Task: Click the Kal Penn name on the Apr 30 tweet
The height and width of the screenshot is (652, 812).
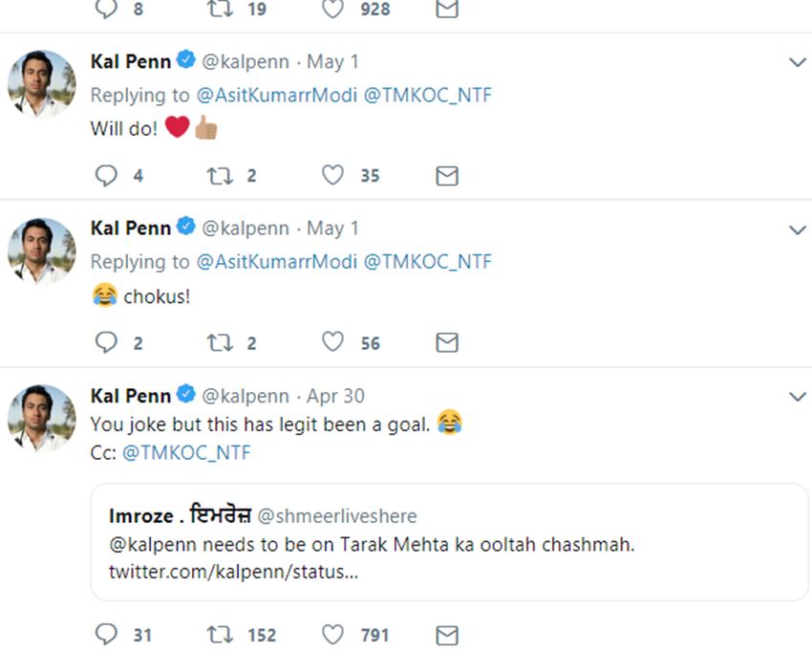Action: (131, 396)
